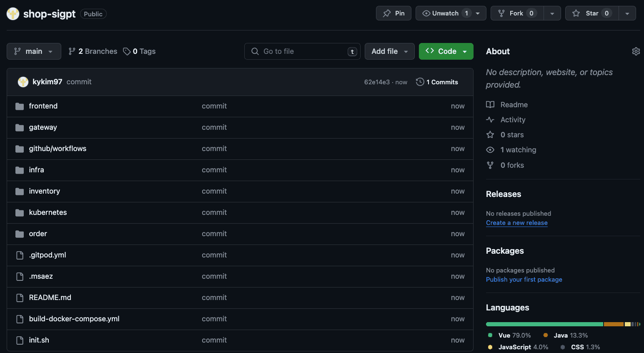
Task: Open the Add file dropdown
Action: tap(390, 51)
